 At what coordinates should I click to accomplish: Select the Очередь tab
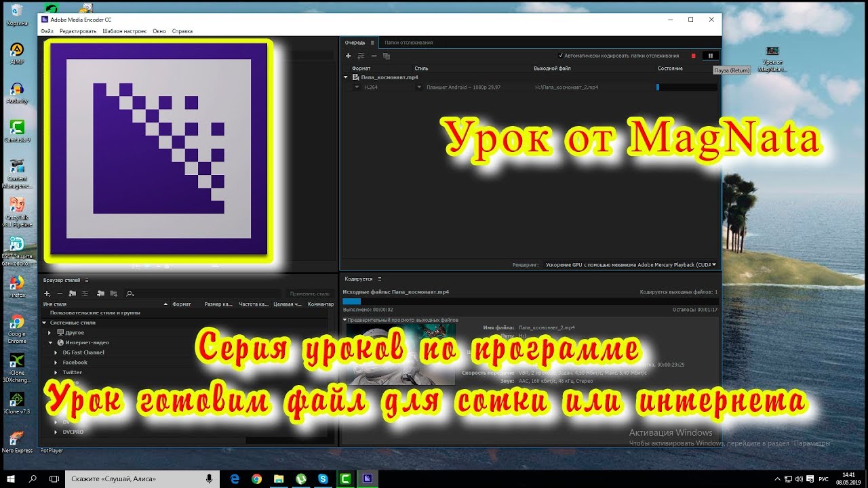coord(355,43)
